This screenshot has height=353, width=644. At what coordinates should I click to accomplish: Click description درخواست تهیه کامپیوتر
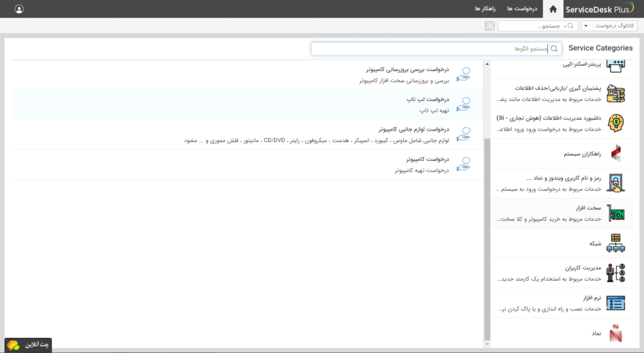pos(422,170)
